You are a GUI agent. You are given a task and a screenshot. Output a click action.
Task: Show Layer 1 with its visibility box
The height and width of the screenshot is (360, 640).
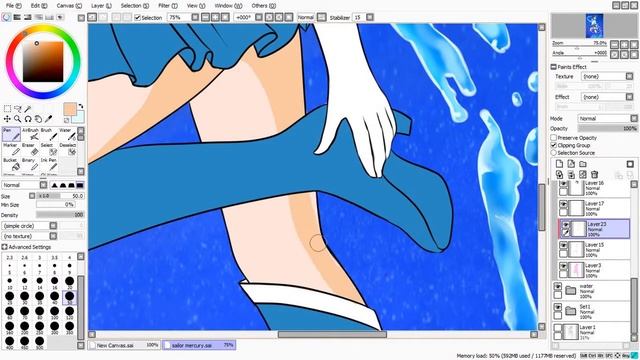[x=558, y=328]
